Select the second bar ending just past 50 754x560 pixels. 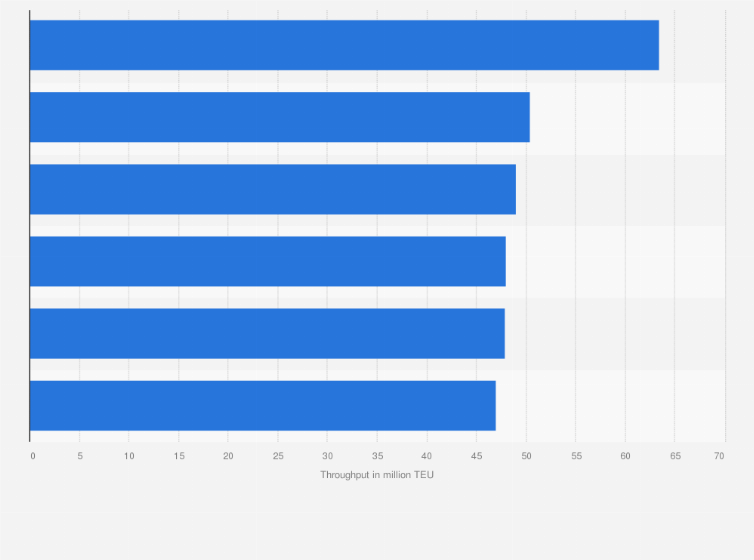(280, 117)
